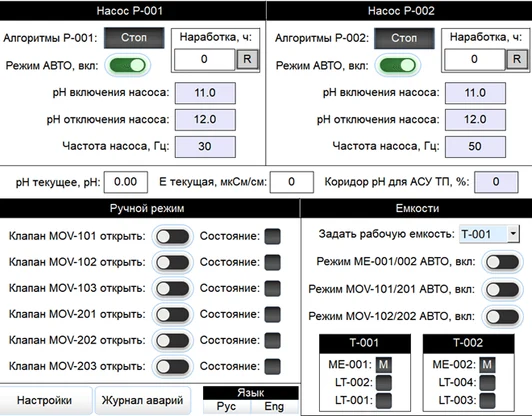This screenshot has height=416, width=532.
Task: Click the ME-001 M mode indicator
Action: click(383, 365)
